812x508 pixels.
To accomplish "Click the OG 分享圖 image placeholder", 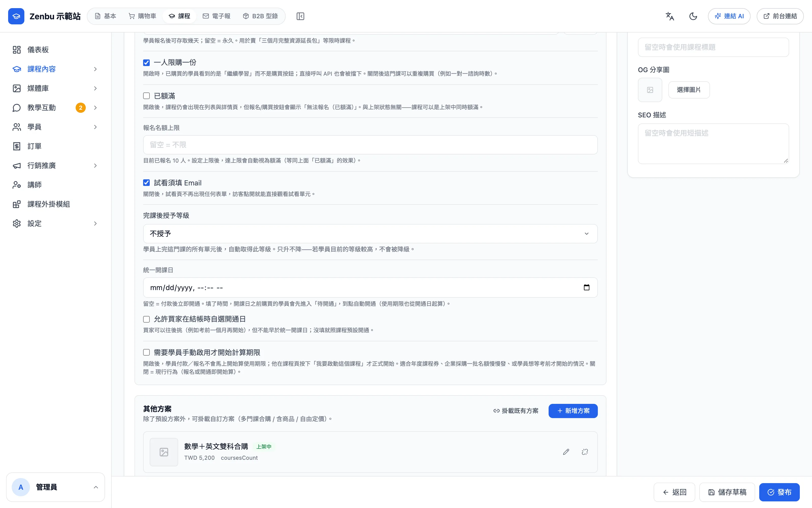I will pos(650,90).
